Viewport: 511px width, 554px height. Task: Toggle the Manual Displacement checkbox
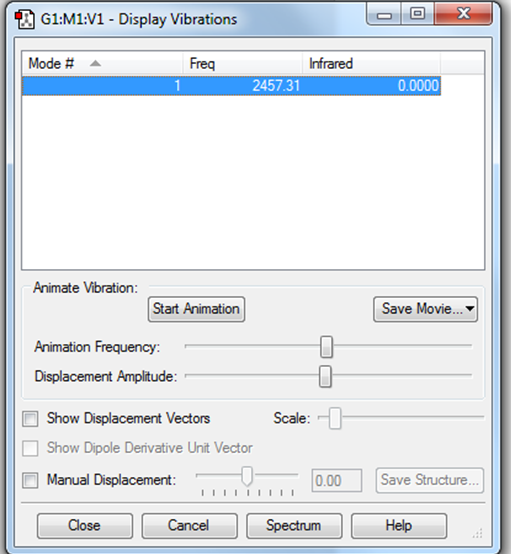30,481
